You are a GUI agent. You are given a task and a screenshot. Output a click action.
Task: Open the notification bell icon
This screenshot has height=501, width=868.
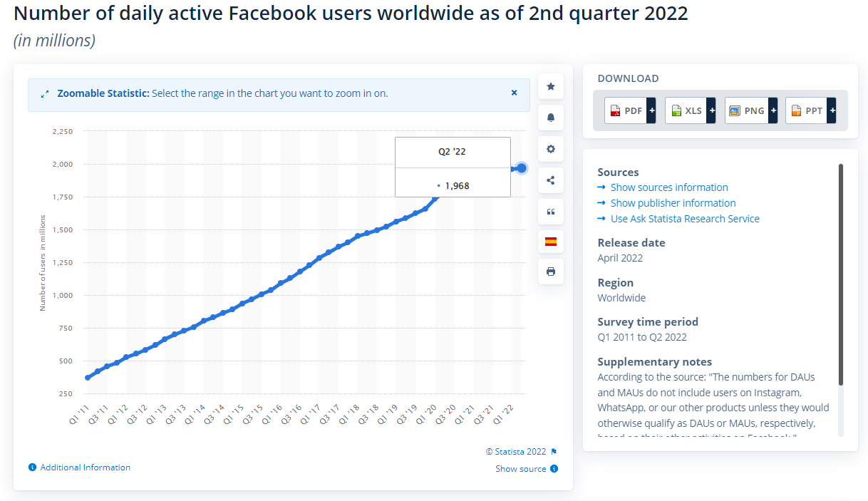pos(550,118)
